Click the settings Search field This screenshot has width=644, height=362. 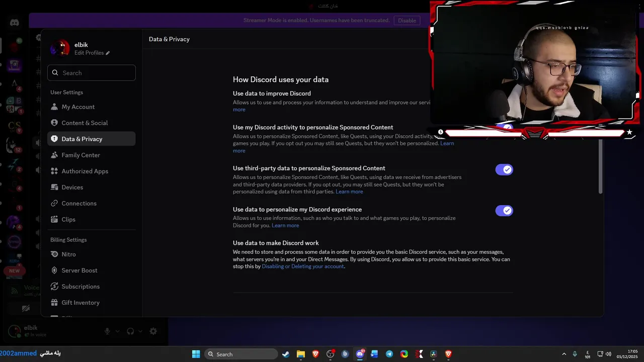[92, 72]
